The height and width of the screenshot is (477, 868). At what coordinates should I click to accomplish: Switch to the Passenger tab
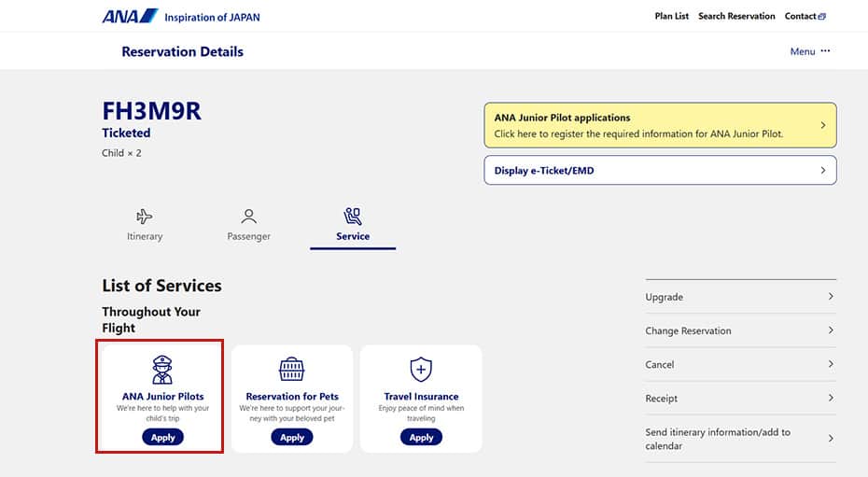coord(248,236)
